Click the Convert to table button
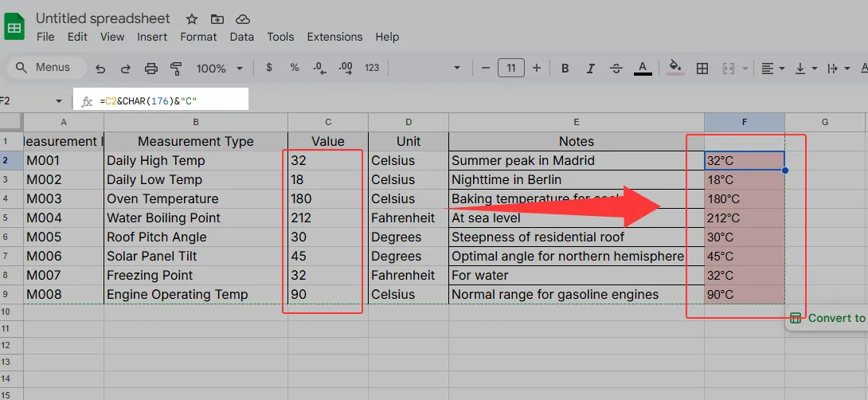This screenshot has width=868, height=400. [x=828, y=318]
